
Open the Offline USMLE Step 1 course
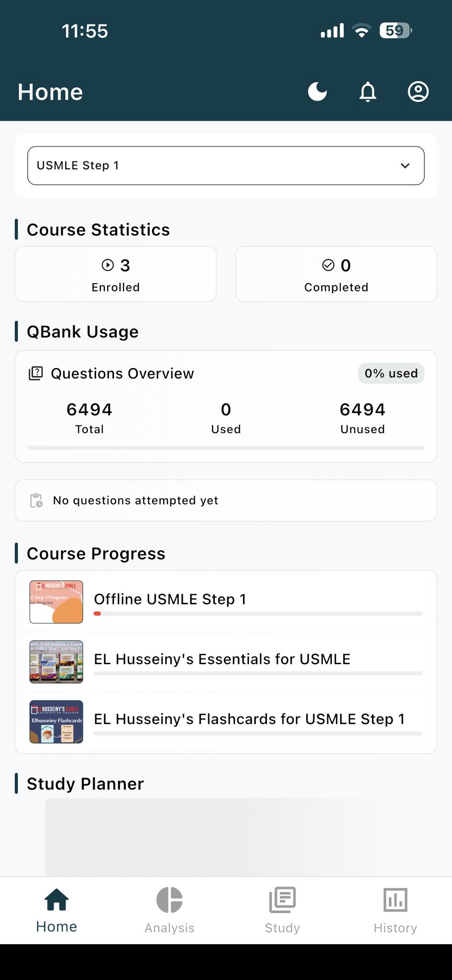pos(170,599)
